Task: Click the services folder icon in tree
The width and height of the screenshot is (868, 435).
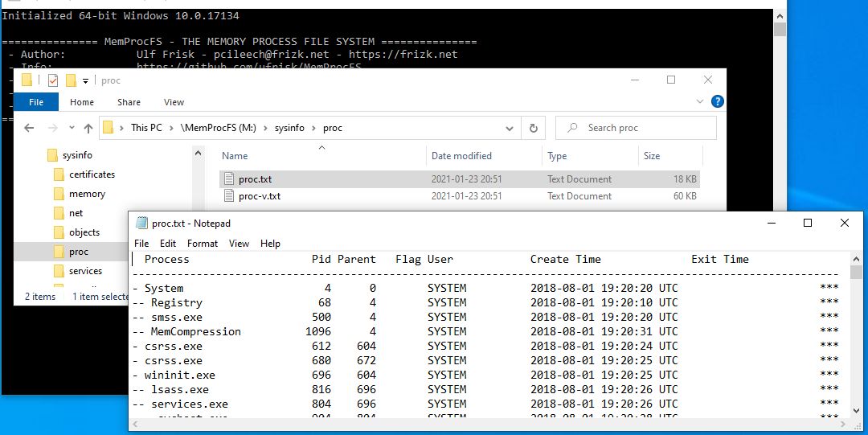Action: coord(59,271)
